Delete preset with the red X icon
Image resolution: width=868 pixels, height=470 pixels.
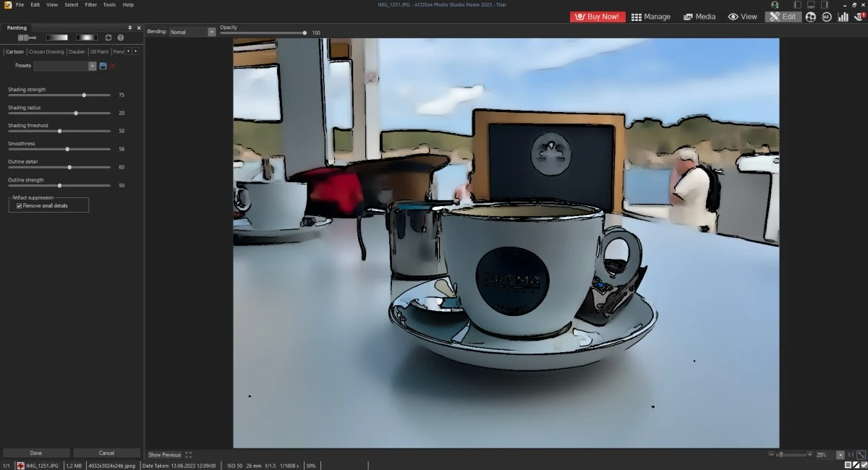click(113, 66)
